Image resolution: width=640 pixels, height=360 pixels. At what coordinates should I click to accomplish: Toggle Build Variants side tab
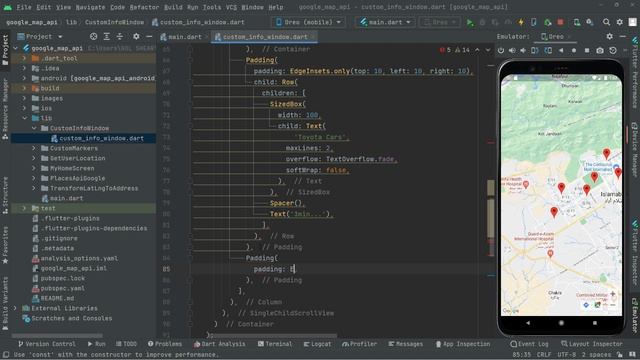5,303
